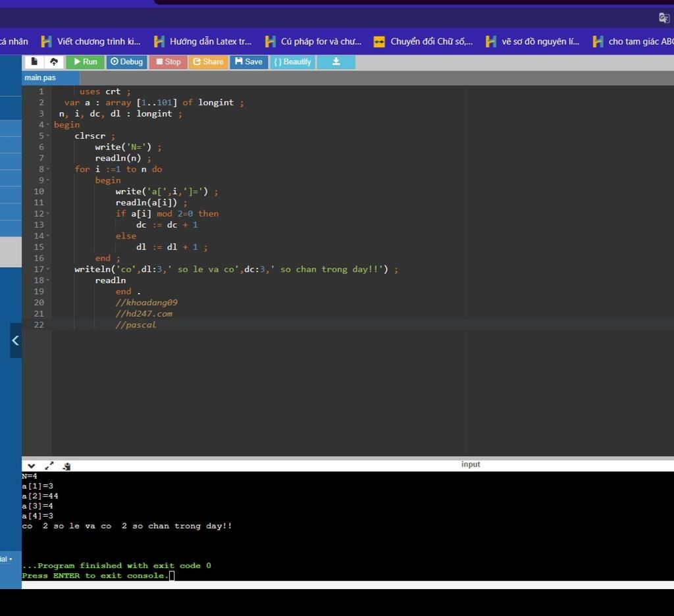The width and height of the screenshot is (674, 616).
Task: Stop the running program
Action: tap(168, 62)
